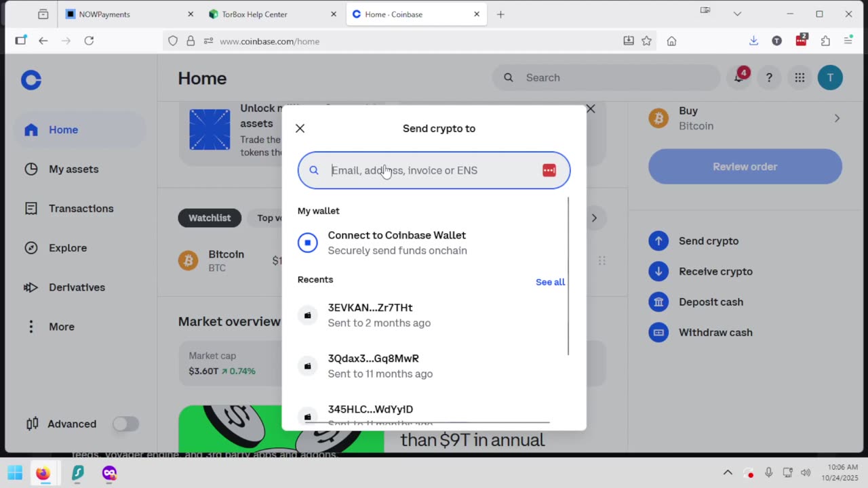Click the Review order button
This screenshot has width=868, height=488.
(x=745, y=167)
